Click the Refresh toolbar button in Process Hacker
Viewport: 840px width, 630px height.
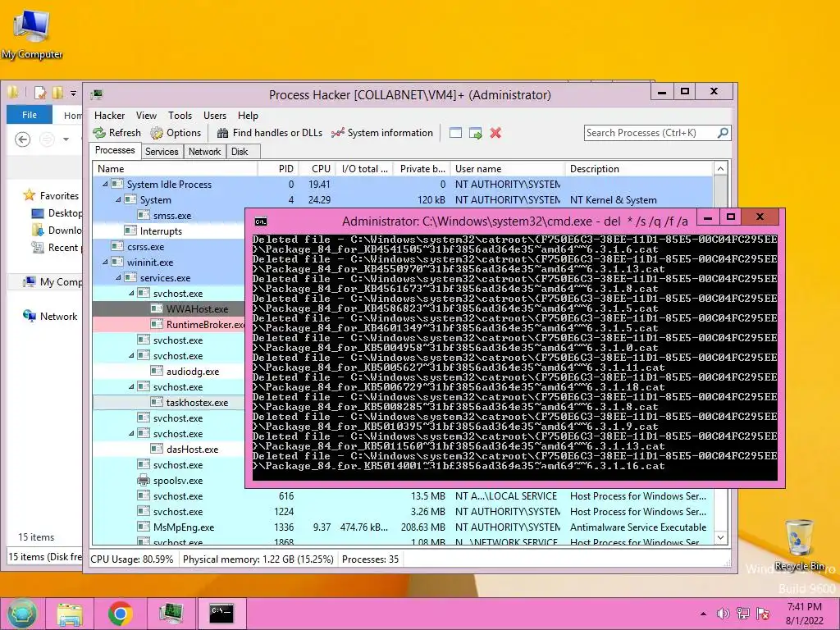[x=116, y=133]
